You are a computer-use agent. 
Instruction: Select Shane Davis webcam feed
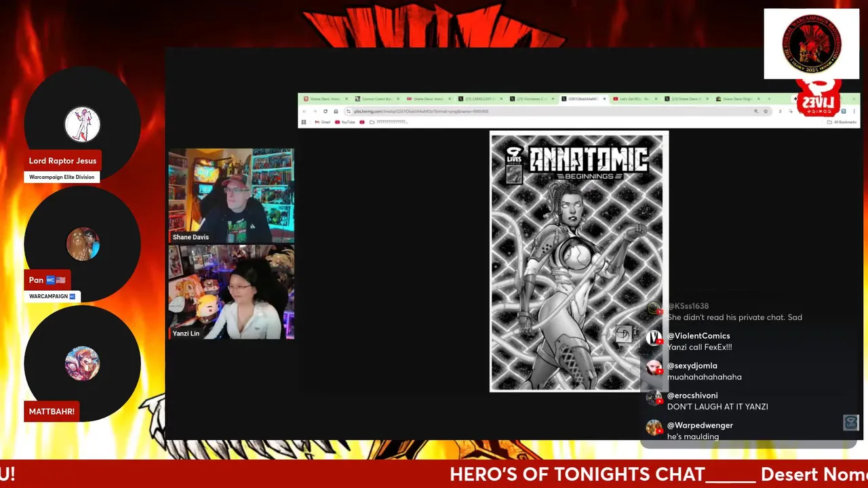(231, 195)
